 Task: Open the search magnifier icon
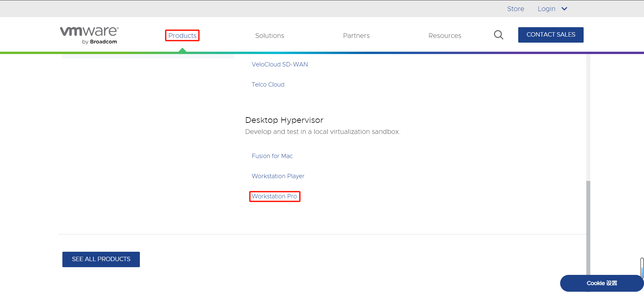(498, 35)
